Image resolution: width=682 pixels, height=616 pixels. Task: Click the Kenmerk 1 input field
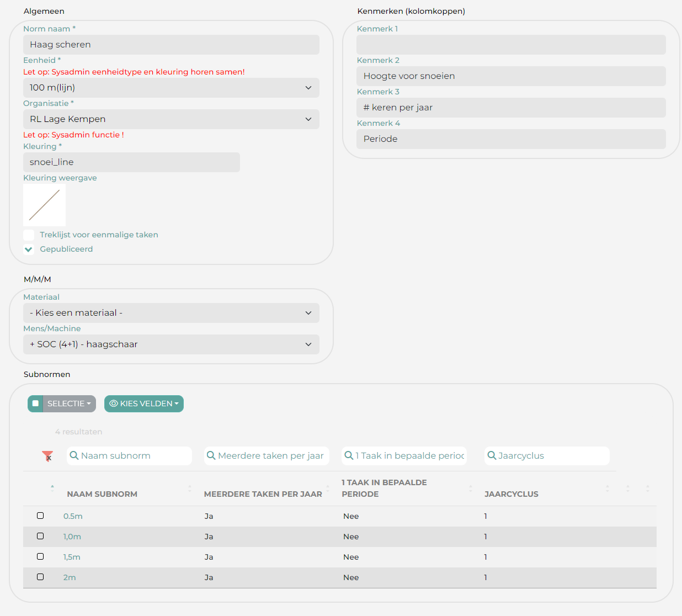tap(511, 45)
